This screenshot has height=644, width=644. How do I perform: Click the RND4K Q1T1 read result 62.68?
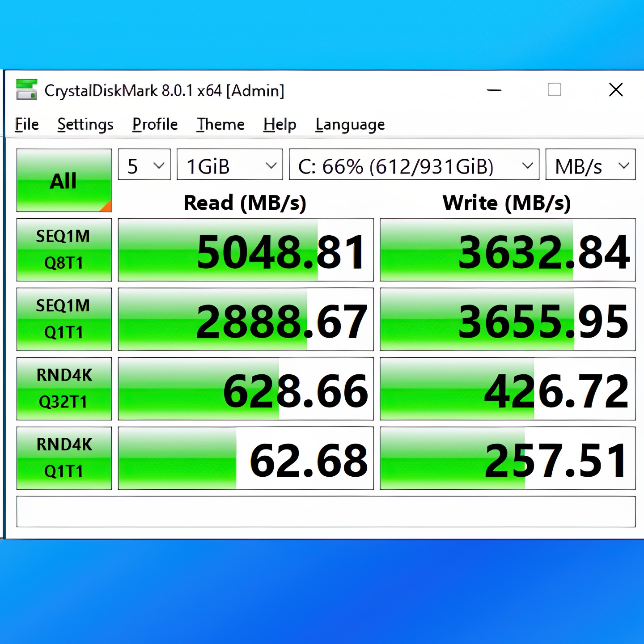pos(246,458)
